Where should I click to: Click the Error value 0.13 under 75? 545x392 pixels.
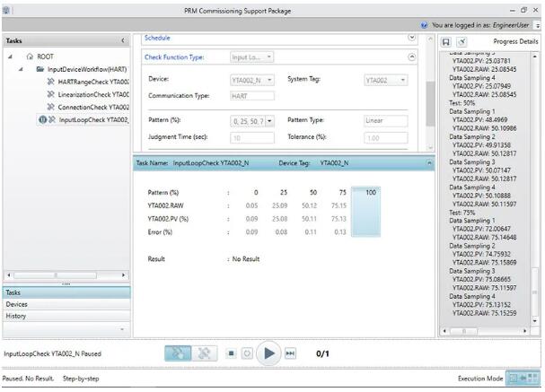tap(340, 232)
